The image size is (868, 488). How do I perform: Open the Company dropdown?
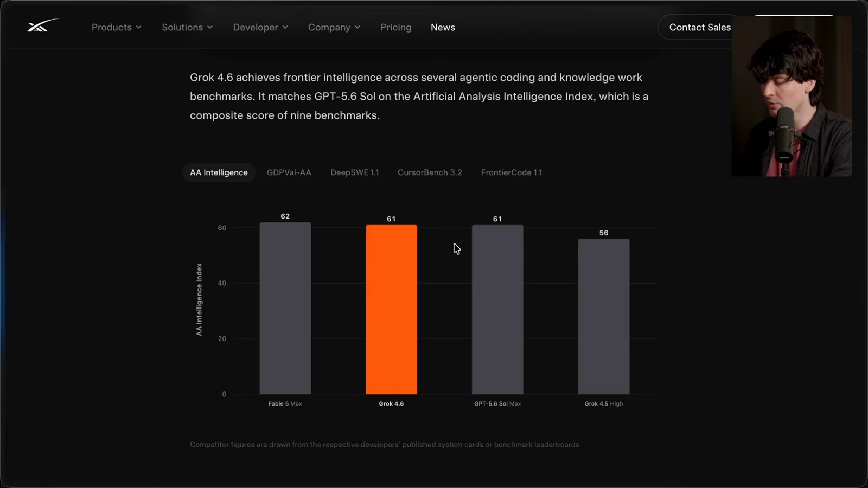(334, 27)
